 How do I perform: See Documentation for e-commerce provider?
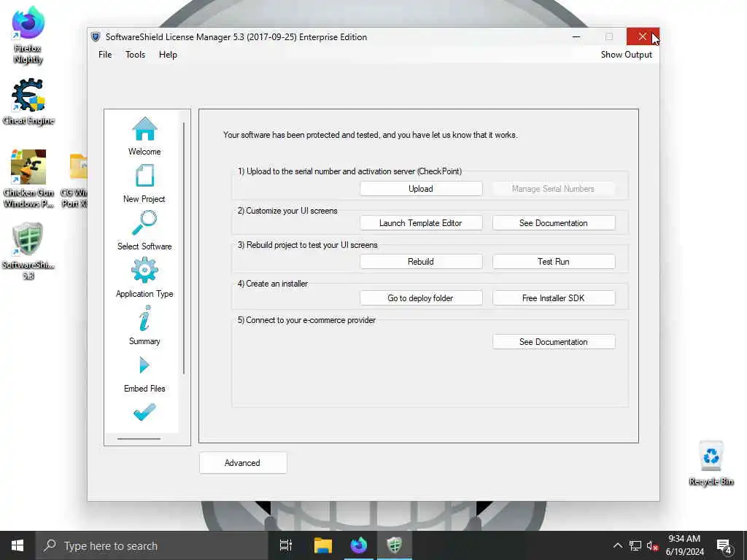(554, 342)
